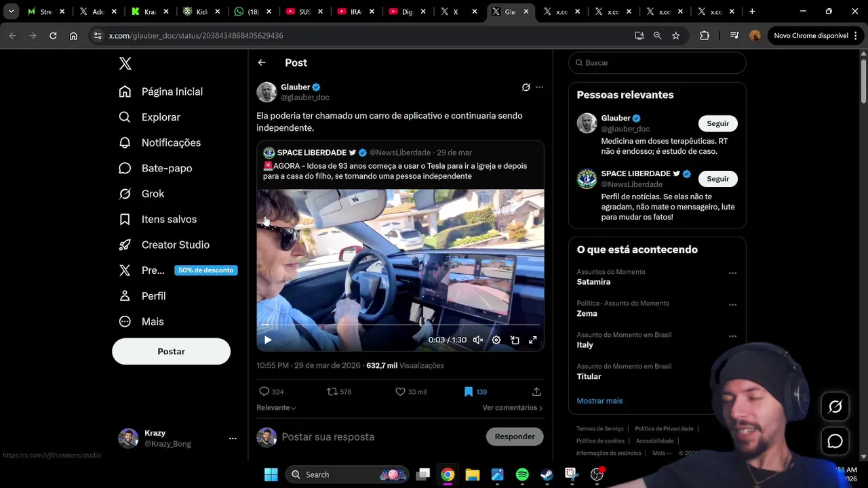Viewport: 868px width, 488px height.
Task: Open Windows Start menu
Action: [271, 474]
